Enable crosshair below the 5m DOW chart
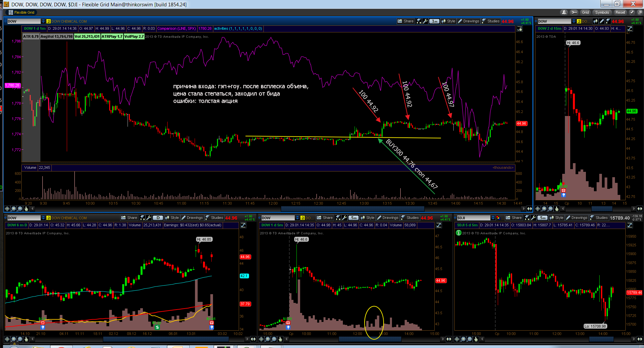This screenshot has width=644, height=348. [x=261, y=339]
